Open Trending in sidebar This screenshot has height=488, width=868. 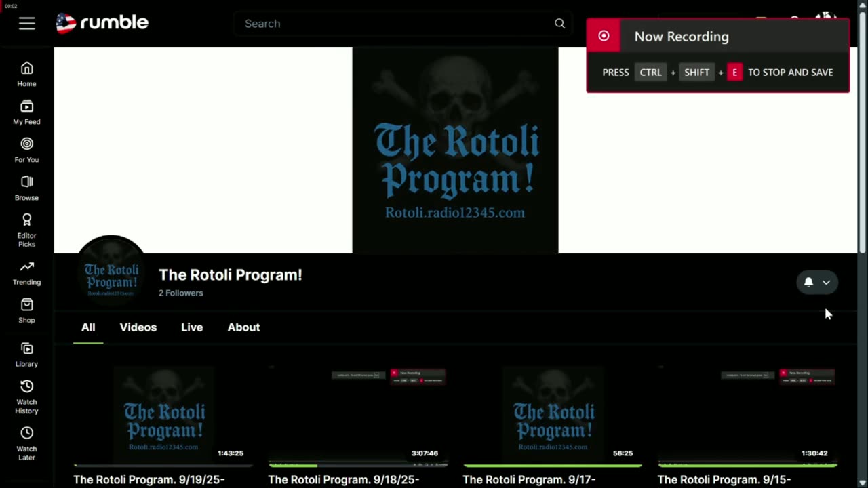[26, 273]
